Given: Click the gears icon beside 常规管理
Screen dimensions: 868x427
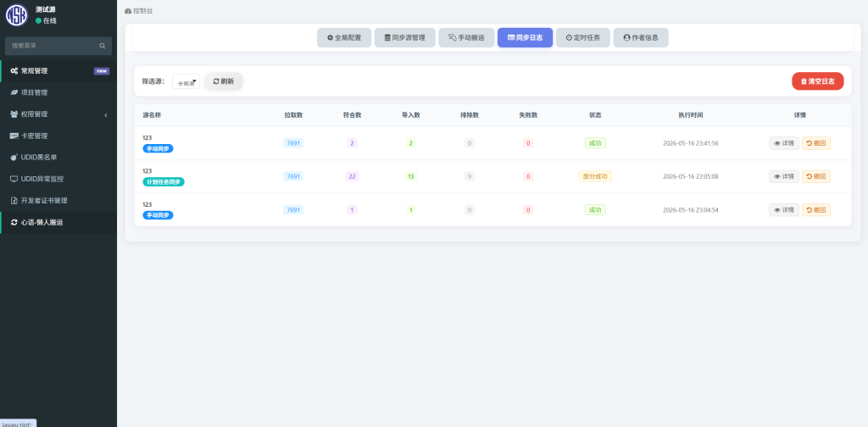Looking at the screenshot, I should pyautogui.click(x=14, y=71).
